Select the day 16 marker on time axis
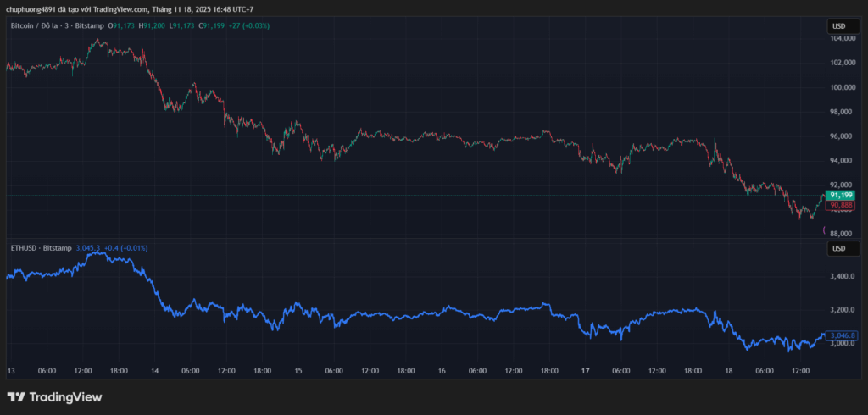 (x=442, y=371)
